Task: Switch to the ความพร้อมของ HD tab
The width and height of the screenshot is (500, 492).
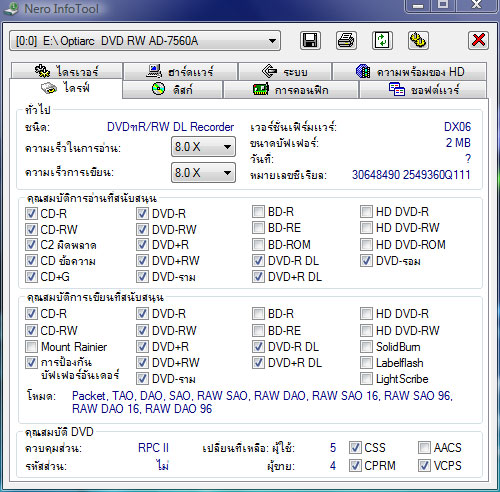Action: pyautogui.click(x=409, y=71)
